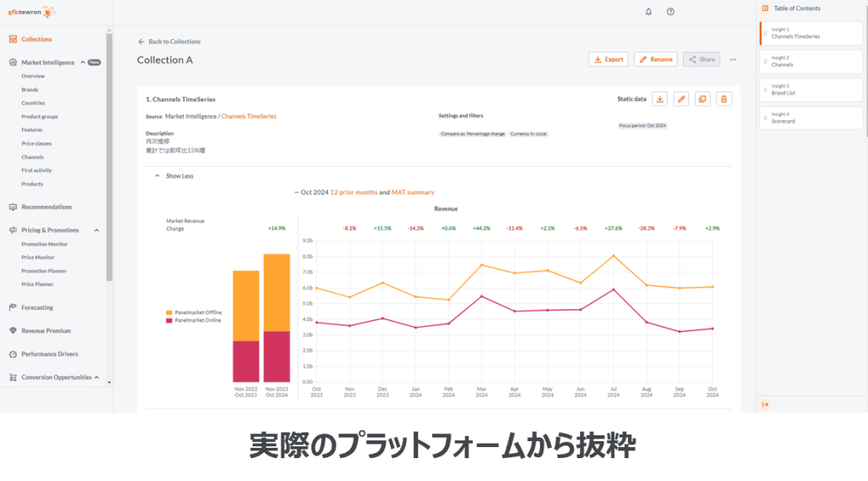Click the Revenue Premium diamond icon
The image size is (868, 481).
(13, 330)
